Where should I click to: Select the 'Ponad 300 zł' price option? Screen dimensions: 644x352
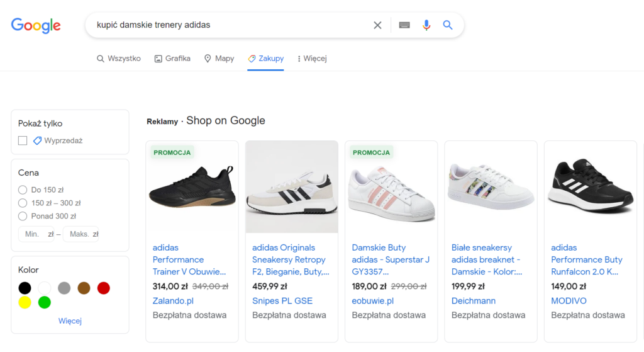(23, 216)
